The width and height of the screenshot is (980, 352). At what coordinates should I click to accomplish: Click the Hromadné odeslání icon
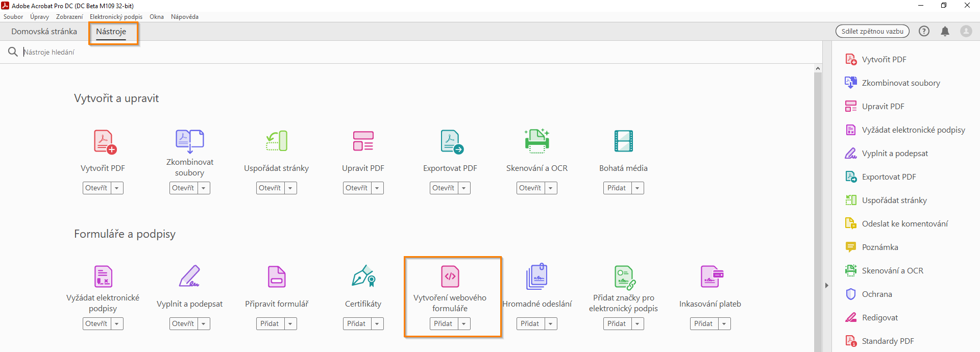tap(537, 276)
